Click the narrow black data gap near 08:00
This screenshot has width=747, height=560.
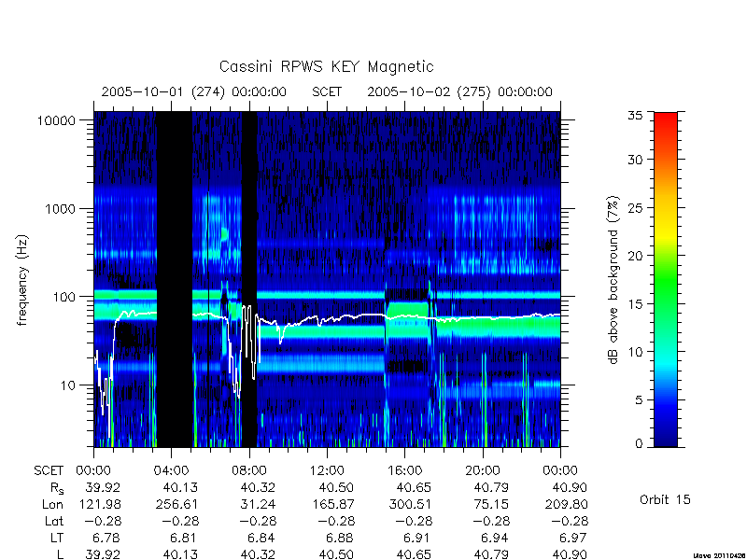coord(249,279)
